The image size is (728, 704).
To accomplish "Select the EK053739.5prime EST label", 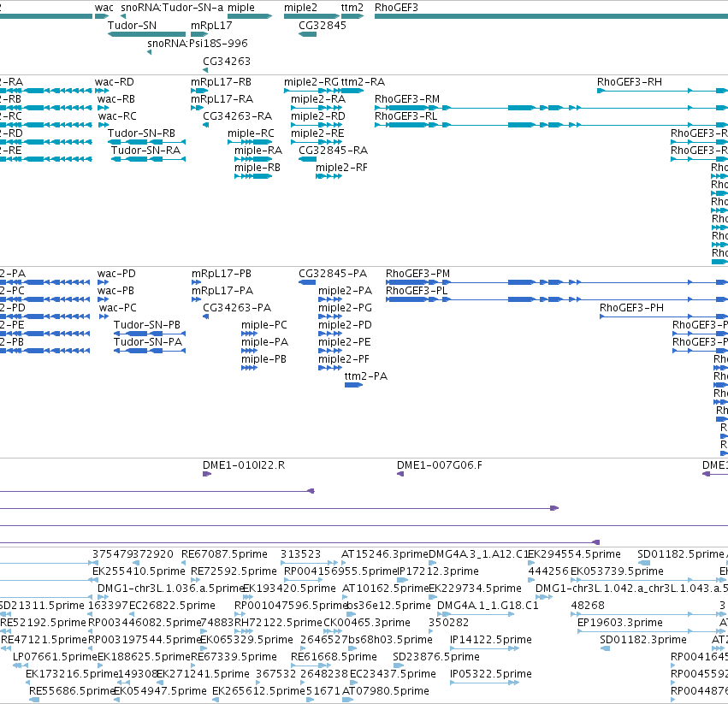I will tap(617, 571).
